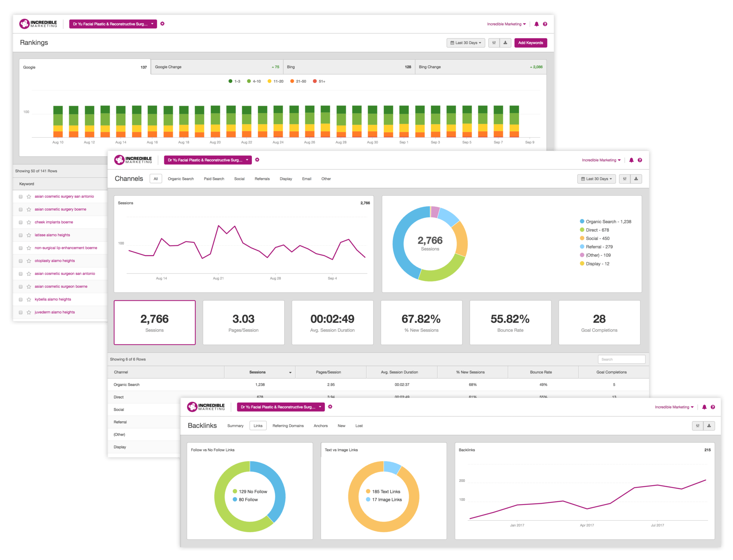
Task: Select the Bounce Rate metric card
Action: click(x=510, y=323)
